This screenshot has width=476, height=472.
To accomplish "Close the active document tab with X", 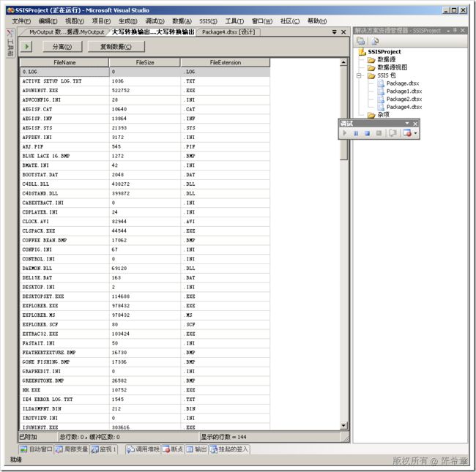I will point(343,32).
